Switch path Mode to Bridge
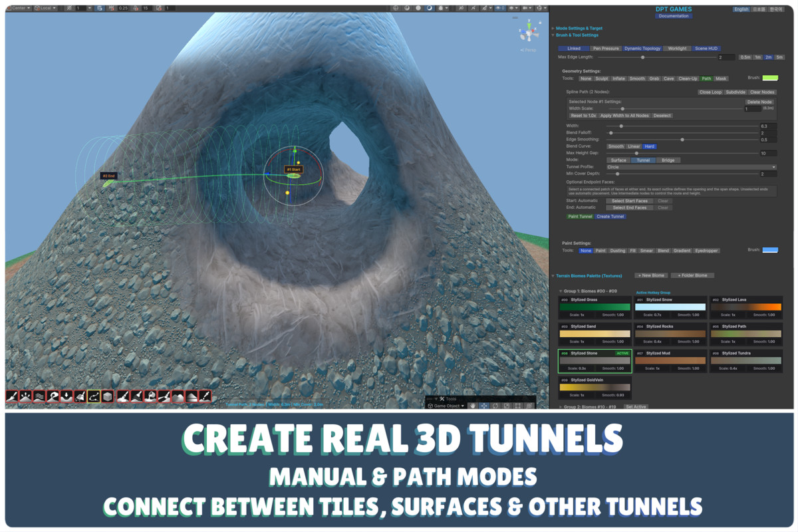 coord(668,160)
